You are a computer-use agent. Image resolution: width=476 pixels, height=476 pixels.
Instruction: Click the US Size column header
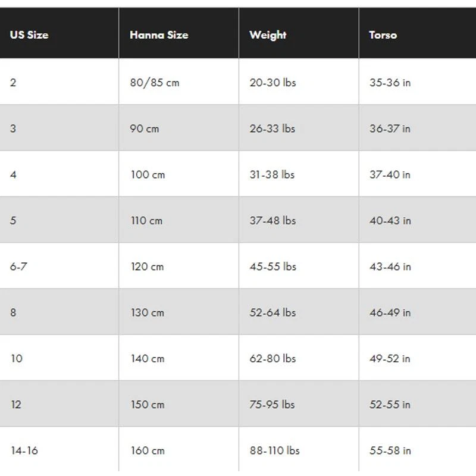tap(29, 35)
